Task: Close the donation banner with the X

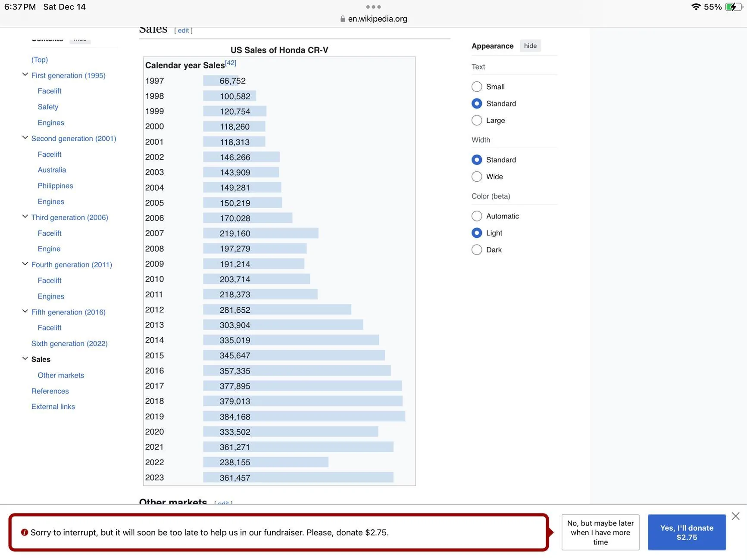Action: click(x=735, y=516)
